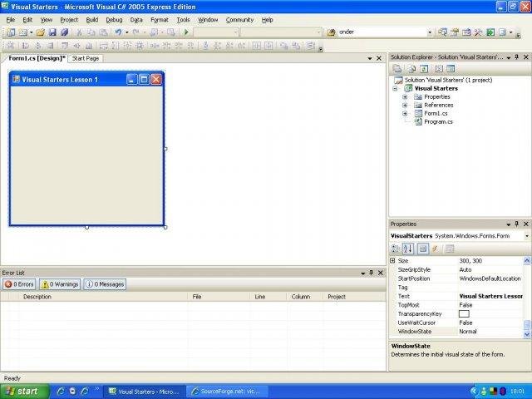Open the Windows Start button

(x=24, y=392)
